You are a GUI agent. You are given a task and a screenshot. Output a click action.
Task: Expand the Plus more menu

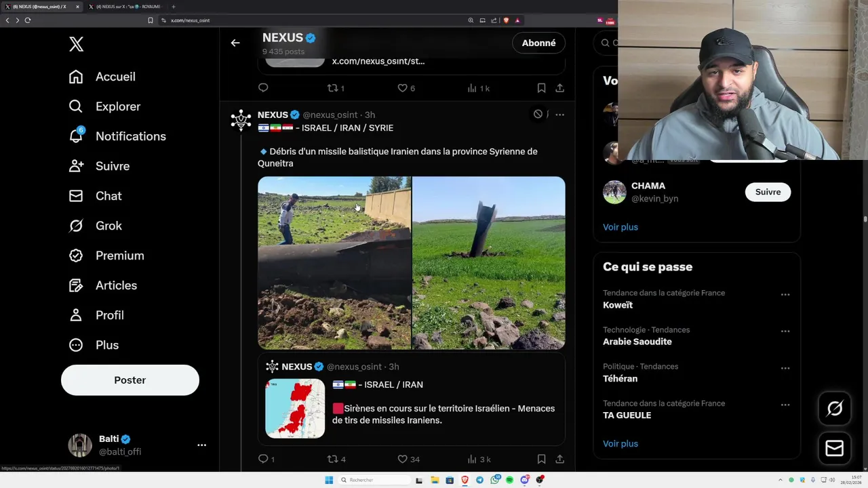[94, 345]
